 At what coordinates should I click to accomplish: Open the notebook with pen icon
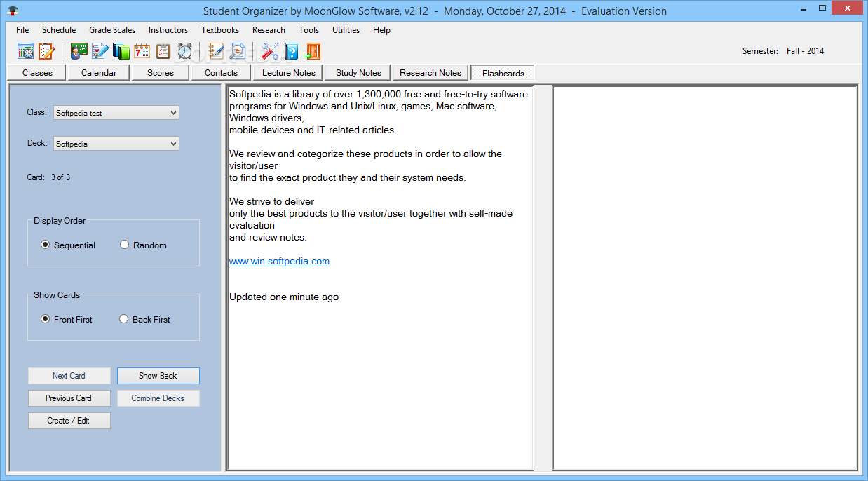[217, 51]
